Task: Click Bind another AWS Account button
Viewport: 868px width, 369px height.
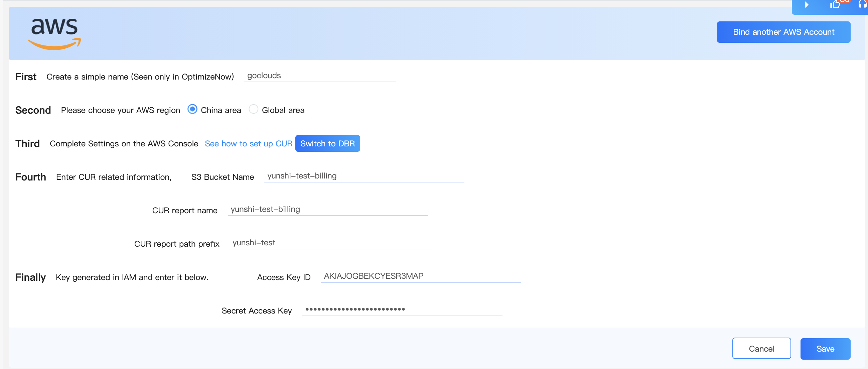Action: tap(783, 32)
